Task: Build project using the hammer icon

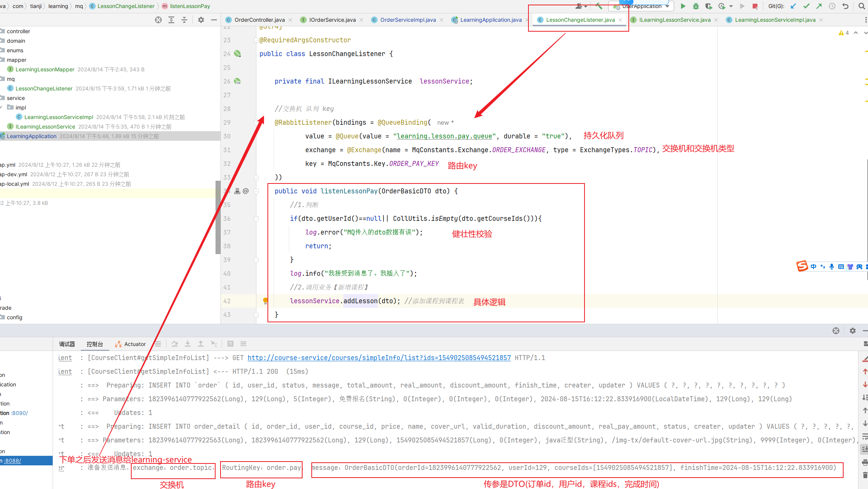Action: pos(599,6)
